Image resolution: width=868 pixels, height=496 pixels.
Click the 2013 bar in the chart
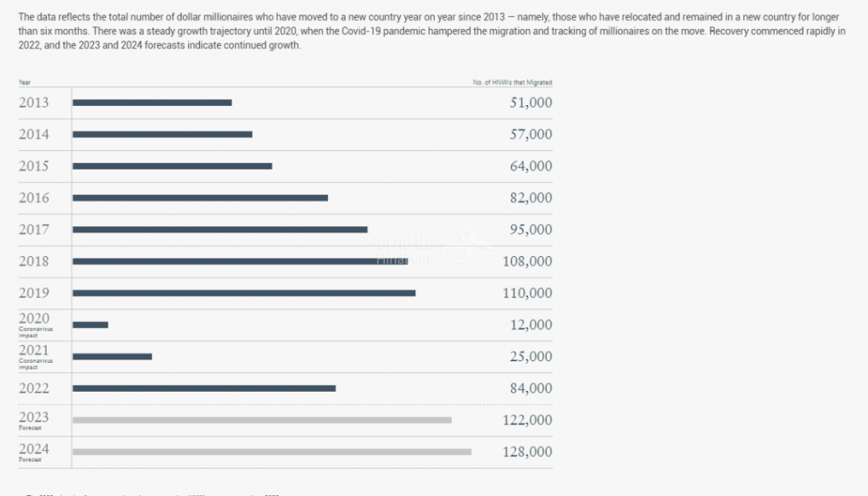pyautogui.click(x=153, y=103)
